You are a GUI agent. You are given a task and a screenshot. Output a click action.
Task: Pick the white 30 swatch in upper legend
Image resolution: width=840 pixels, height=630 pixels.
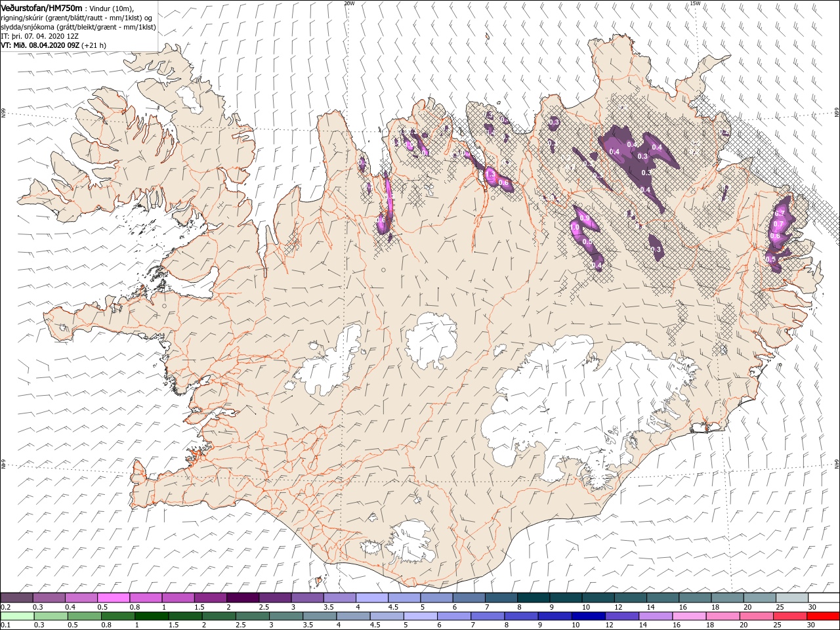[824, 598]
